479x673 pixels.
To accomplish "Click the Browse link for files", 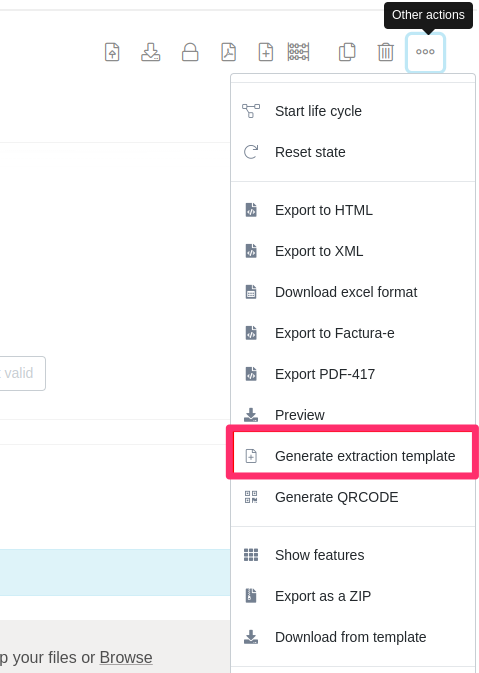I will click(x=126, y=658).
